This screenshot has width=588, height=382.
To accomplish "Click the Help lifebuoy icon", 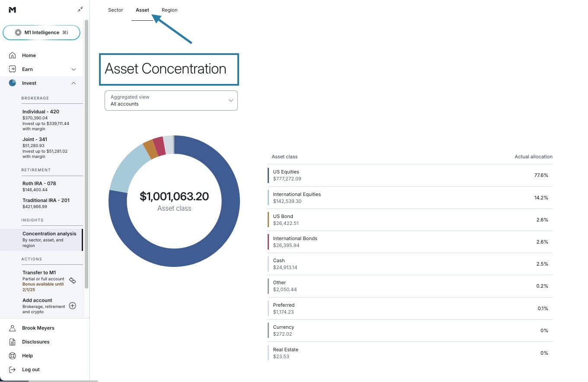I will coord(13,356).
